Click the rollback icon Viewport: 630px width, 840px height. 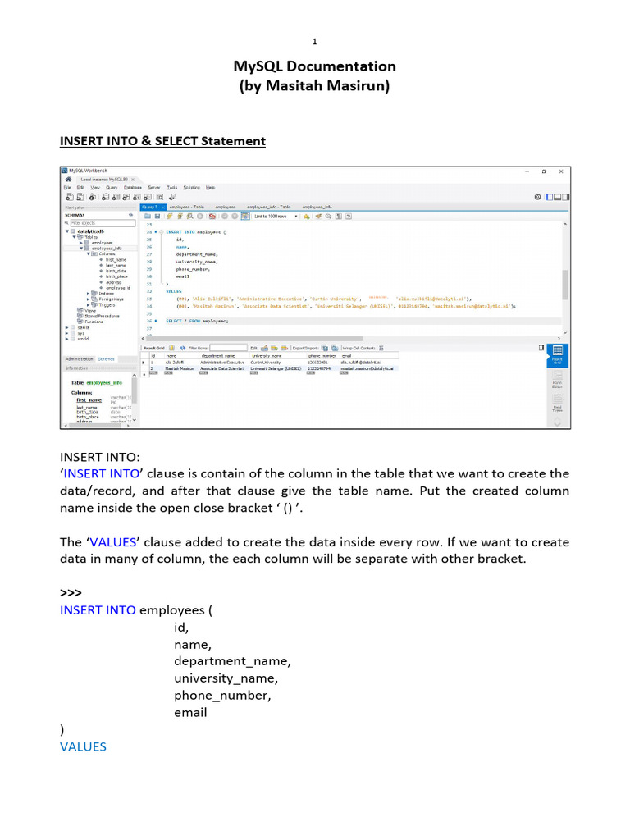coord(235,217)
